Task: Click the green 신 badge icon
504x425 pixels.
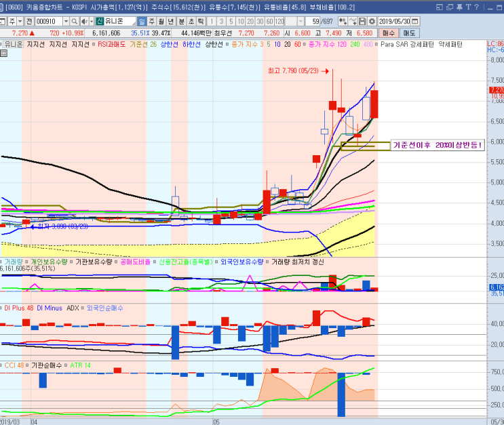Action: click(x=100, y=22)
